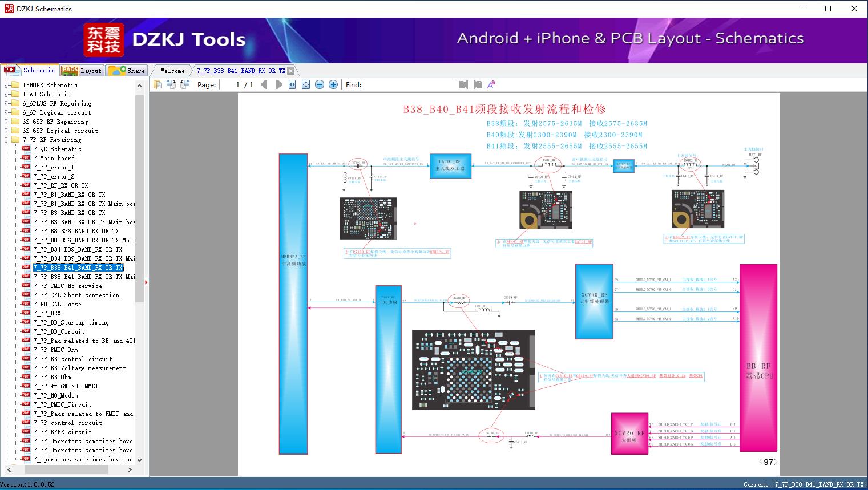The width and height of the screenshot is (868, 490).
Task: Expand the 6_6P Logical circuit folder
Action: 6,112
